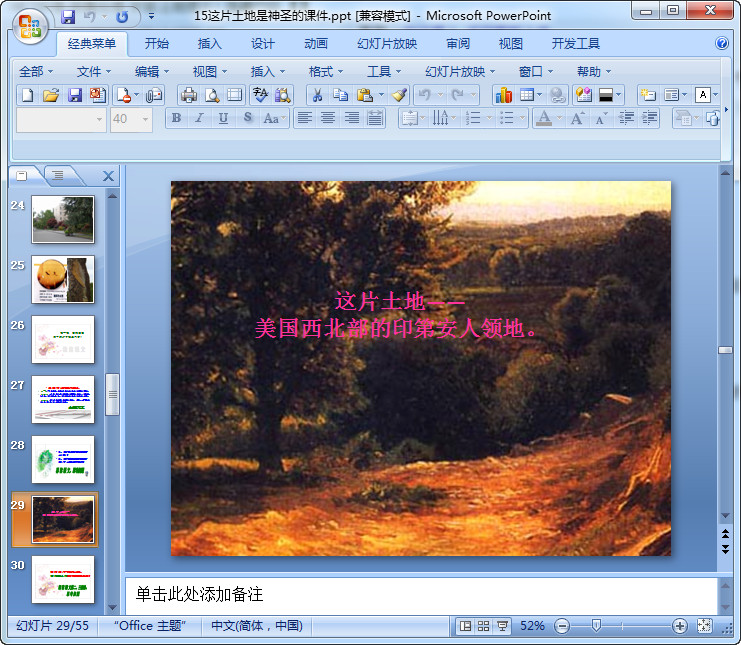Viewport: 741px width, 645px height.
Task: Click the Decrease Font Size icon
Action: click(x=601, y=118)
